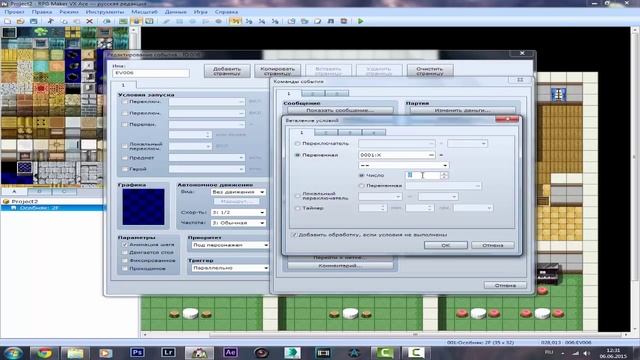Click the Cut toolbar icon
640x360 pixels.
51,21
